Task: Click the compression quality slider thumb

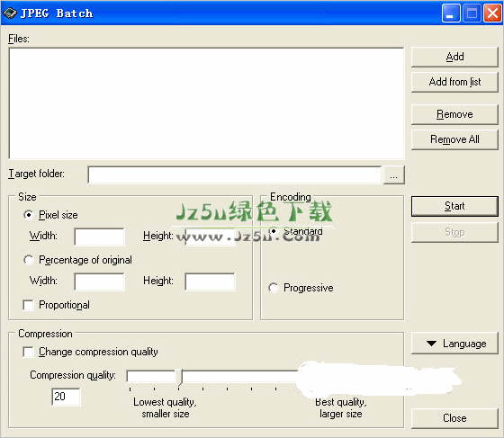Action: (179, 378)
